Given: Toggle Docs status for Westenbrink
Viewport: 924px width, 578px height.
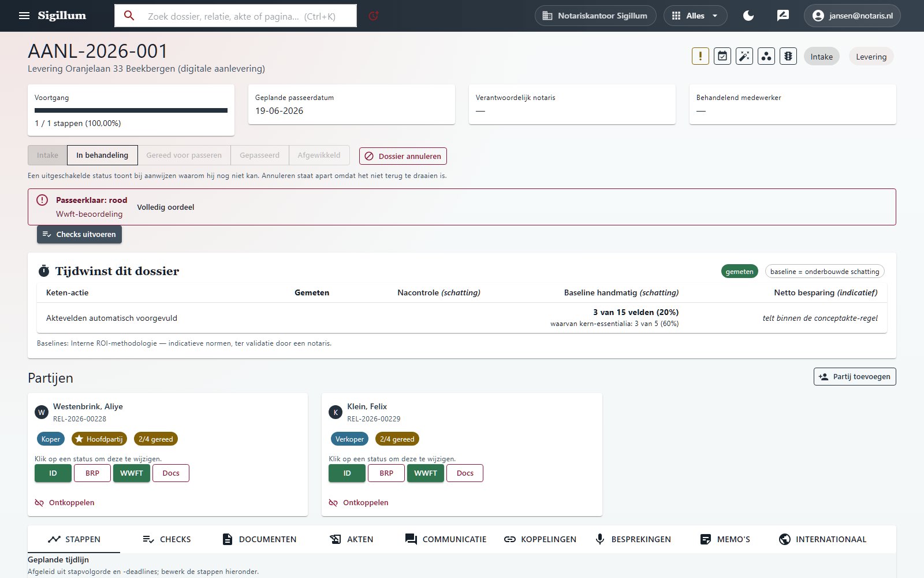Looking at the screenshot, I should 171,473.
